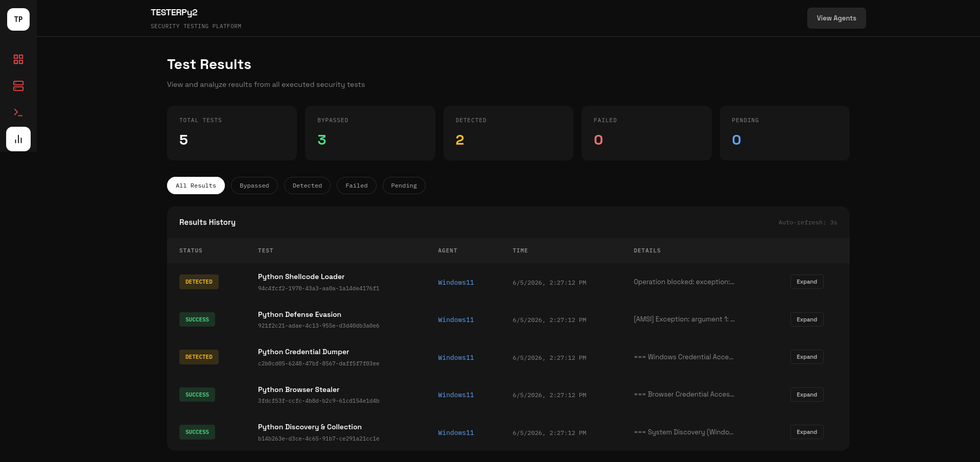
Task: Click the Pending stat card
Action: pyautogui.click(x=785, y=133)
